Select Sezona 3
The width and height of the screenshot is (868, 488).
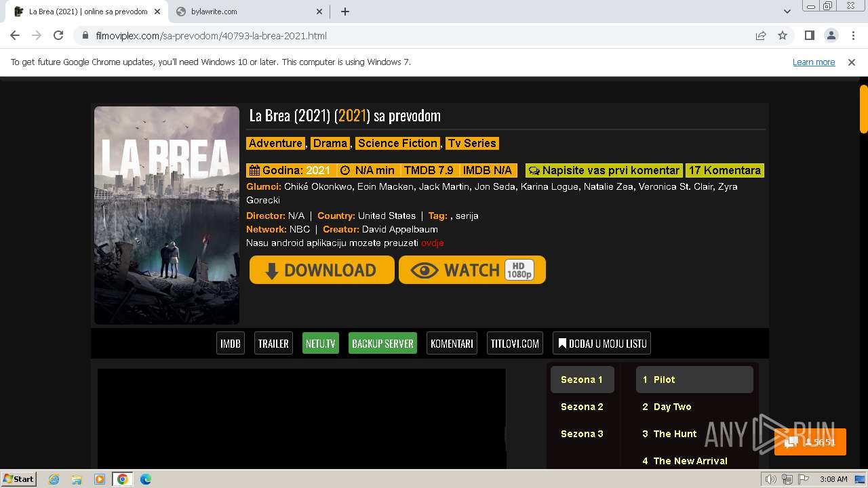point(582,434)
